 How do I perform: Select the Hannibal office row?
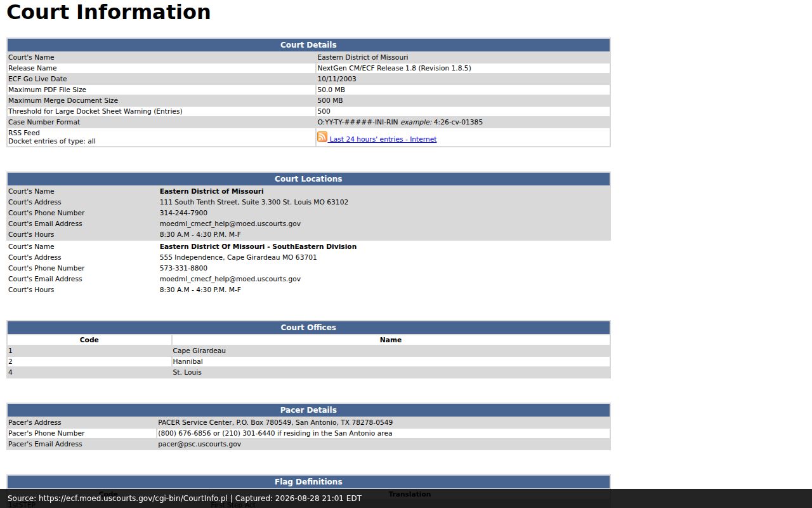coord(308,361)
